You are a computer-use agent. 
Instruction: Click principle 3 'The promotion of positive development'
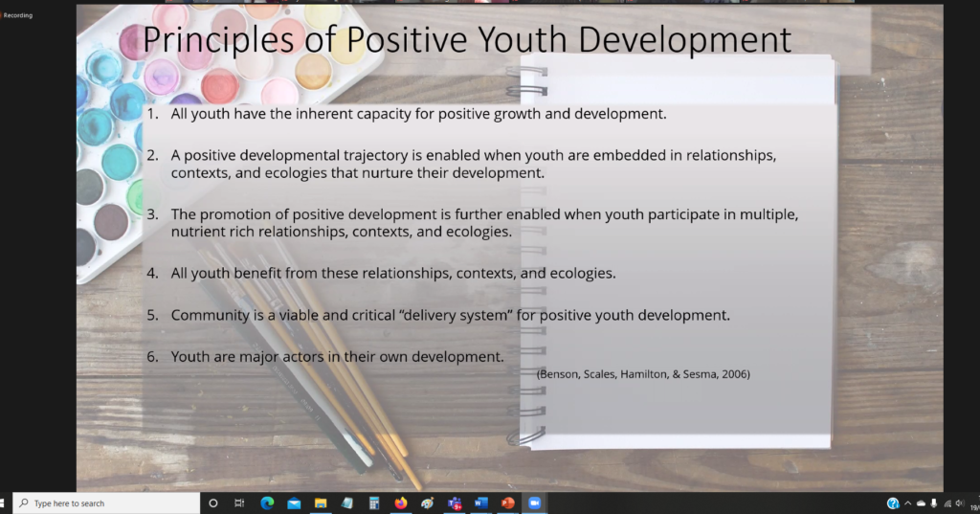tap(484, 223)
